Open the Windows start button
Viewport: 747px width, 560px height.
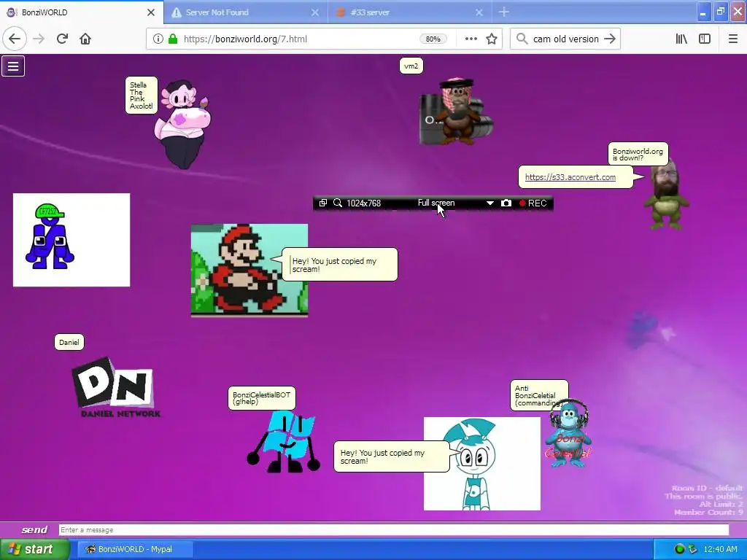34,549
